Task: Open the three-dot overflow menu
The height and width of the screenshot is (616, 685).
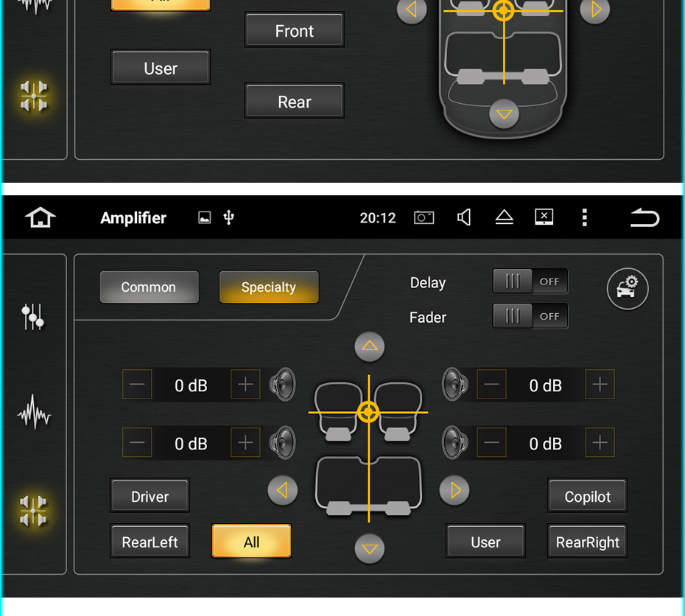Action: tap(585, 217)
